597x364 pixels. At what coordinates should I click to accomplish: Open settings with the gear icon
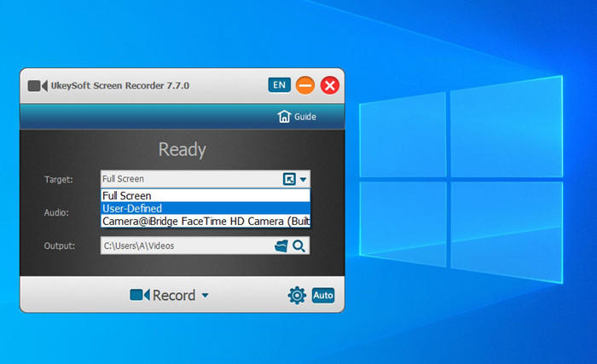[297, 296]
